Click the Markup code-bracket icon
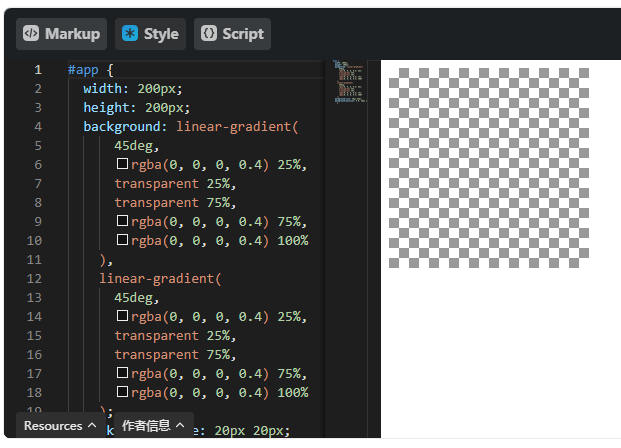This screenshot has height=448, width=621. coord(31,34)
